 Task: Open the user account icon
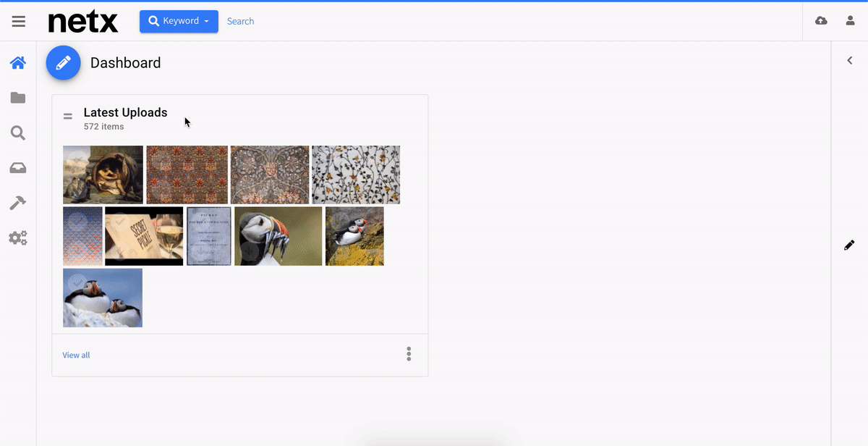(x=851, y=21)
